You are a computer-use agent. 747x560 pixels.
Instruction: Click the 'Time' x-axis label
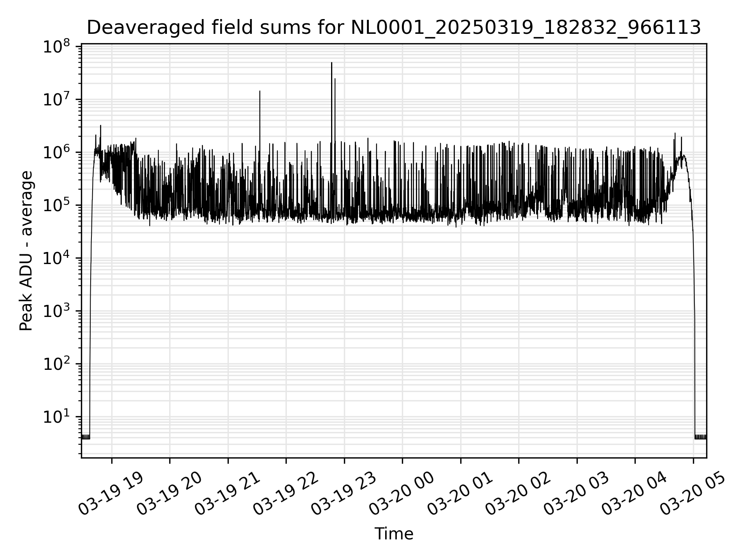tap(394, 534)
